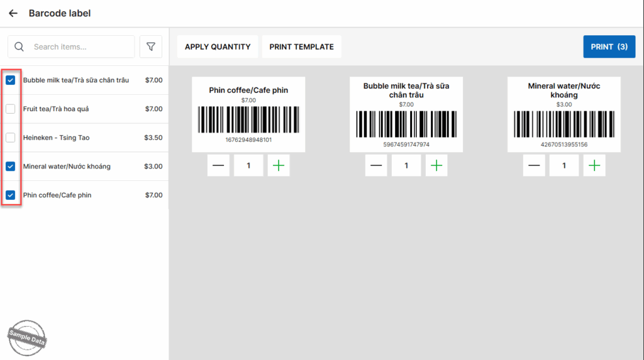Image resolution: width=644 pixels, height=360 pixels.
Task: Select the Mineral water barcode label preview
Action: pyautogui.click(x=563, y=114)
